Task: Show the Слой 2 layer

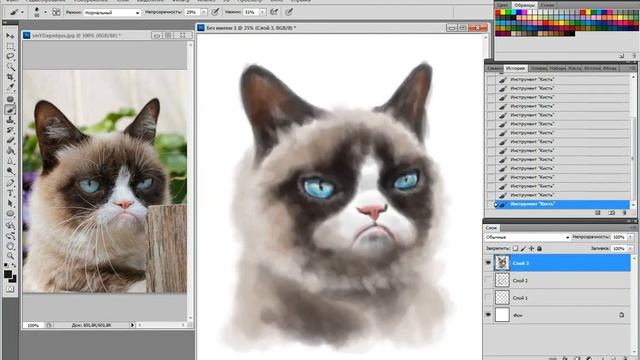Action: pos(488,280)
